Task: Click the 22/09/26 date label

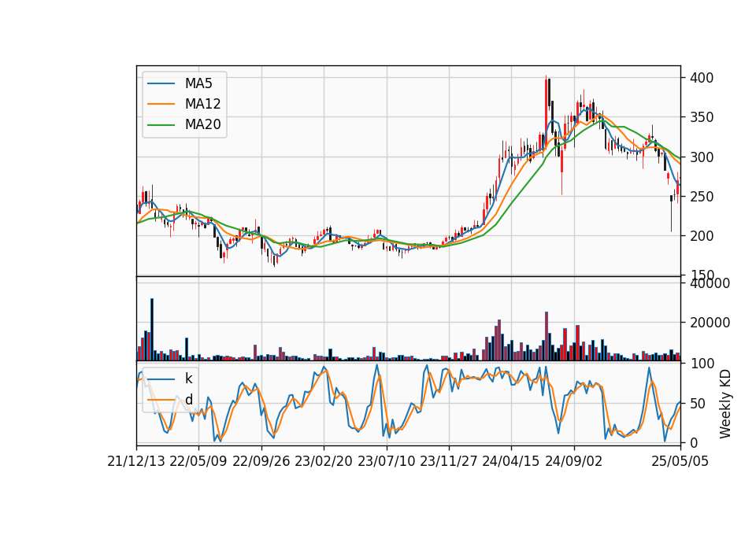Action: 261,461
